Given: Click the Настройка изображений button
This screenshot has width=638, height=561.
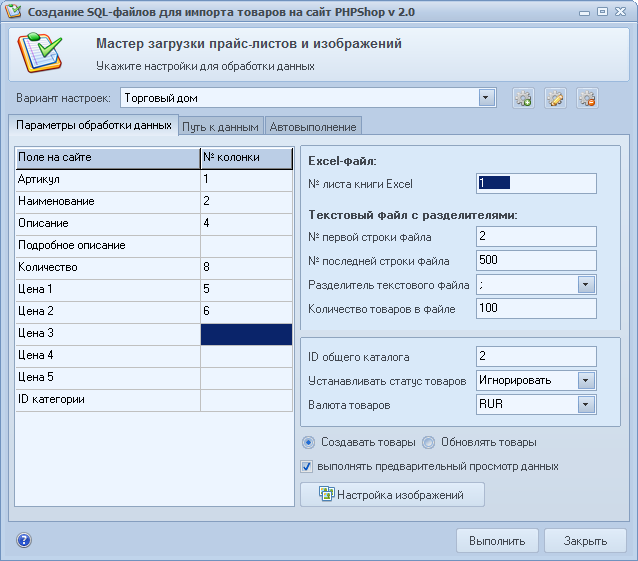Looking at the screenshot, I should (392, 495).
